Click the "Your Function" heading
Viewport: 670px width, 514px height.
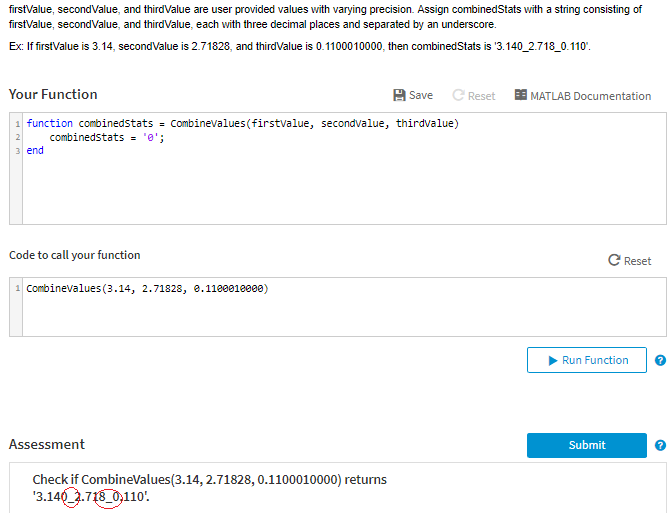pos(53,94)
